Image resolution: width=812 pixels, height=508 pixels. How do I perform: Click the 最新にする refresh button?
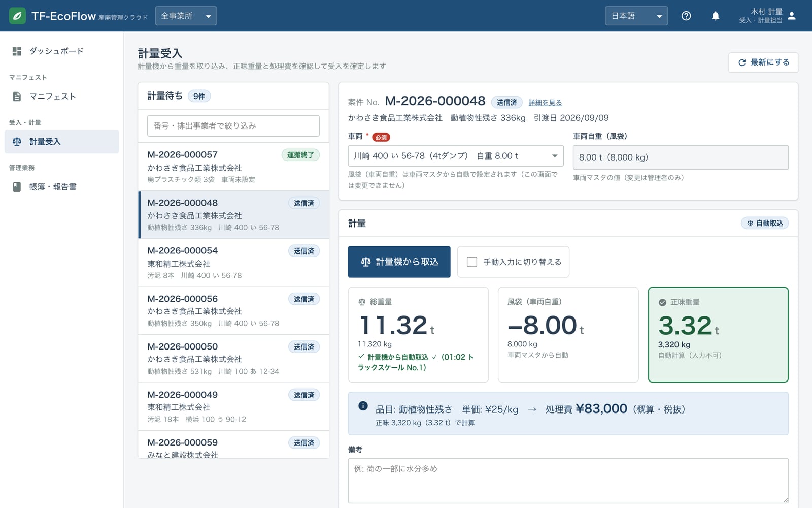coord(763,62)
